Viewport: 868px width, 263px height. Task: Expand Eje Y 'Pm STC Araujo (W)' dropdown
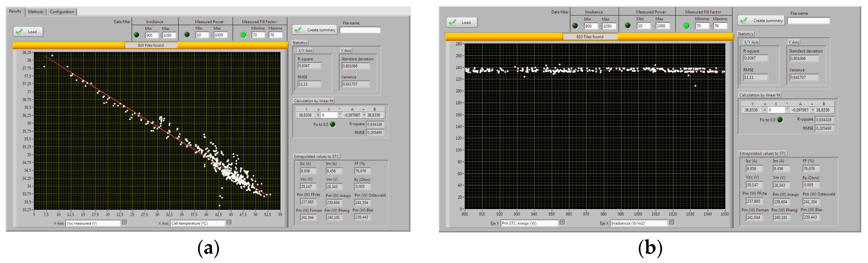click(x=562, y=222)
